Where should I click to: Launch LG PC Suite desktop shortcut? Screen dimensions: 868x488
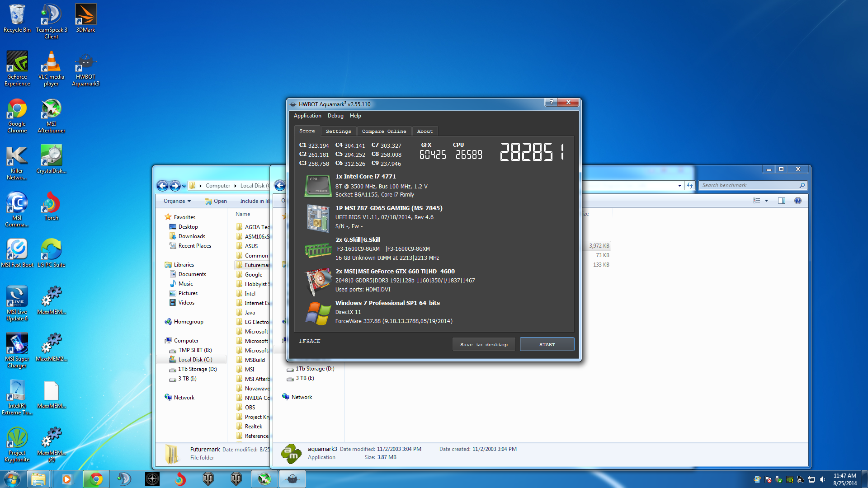tap(51, 253)
